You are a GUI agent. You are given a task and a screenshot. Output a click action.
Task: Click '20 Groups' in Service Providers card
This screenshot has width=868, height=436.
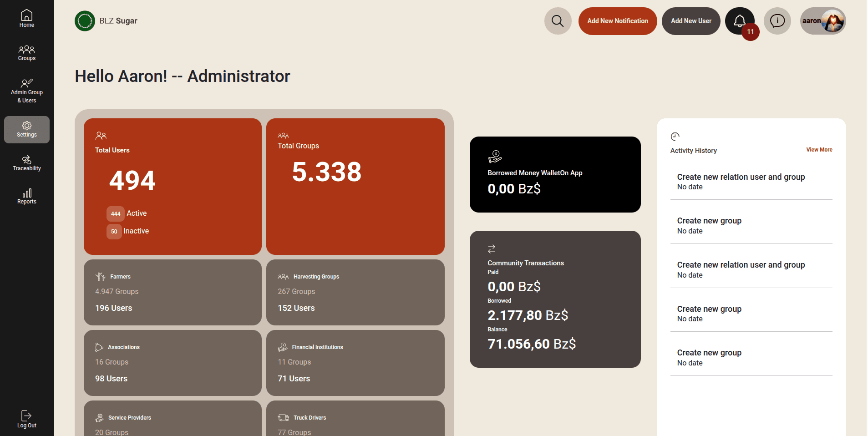[112, 432]
